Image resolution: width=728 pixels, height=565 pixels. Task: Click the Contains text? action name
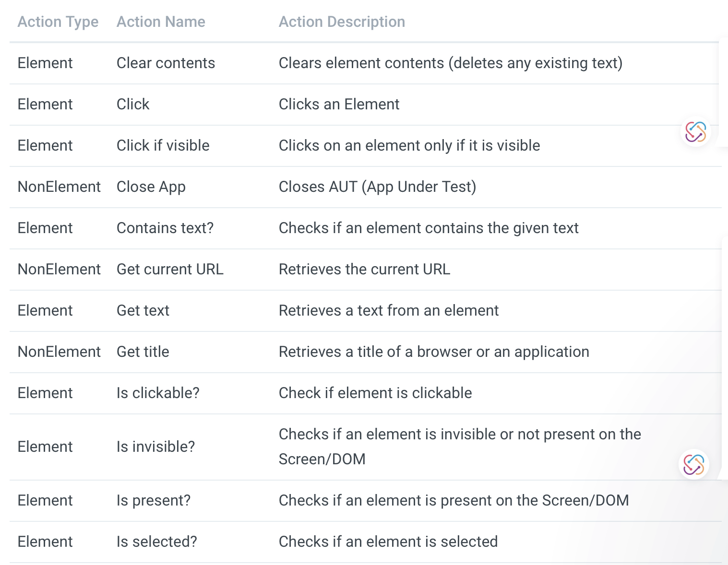165,228
